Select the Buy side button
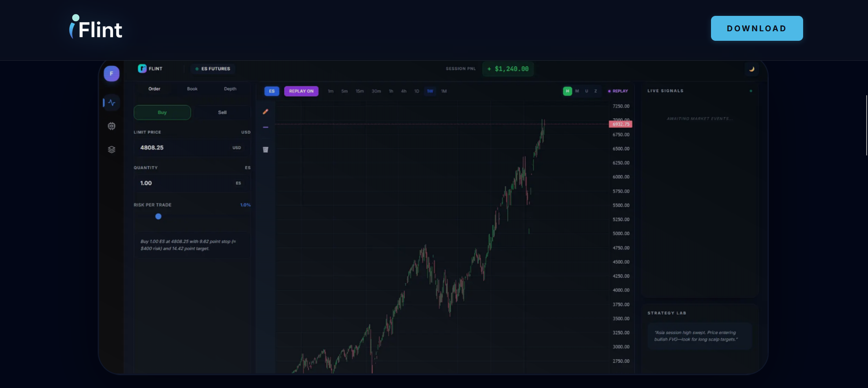The height and width of the screenshot is (388, 868). click(x=162, y=112)
